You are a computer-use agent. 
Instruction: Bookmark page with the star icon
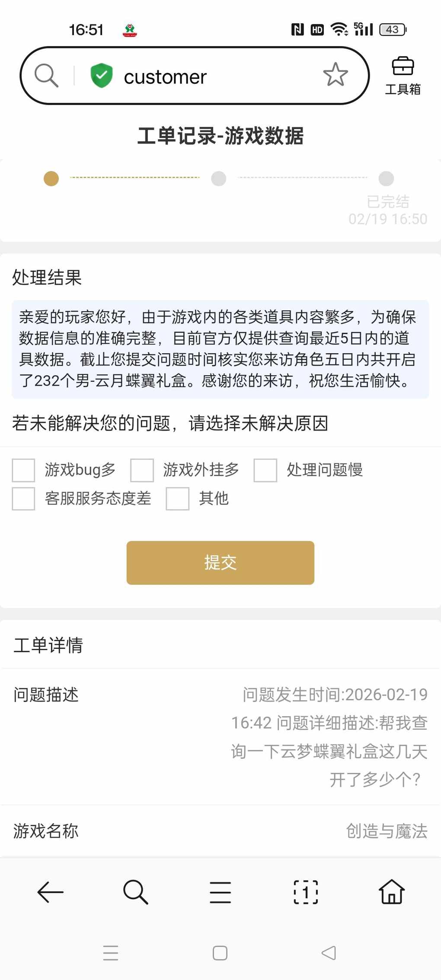point(336,75)
